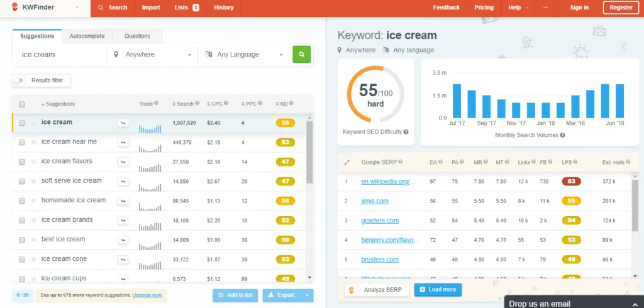Check the box for 'best ice cream'
Image resolution: width=644 pixels, height=308 pixels.
tap(22, 240)
